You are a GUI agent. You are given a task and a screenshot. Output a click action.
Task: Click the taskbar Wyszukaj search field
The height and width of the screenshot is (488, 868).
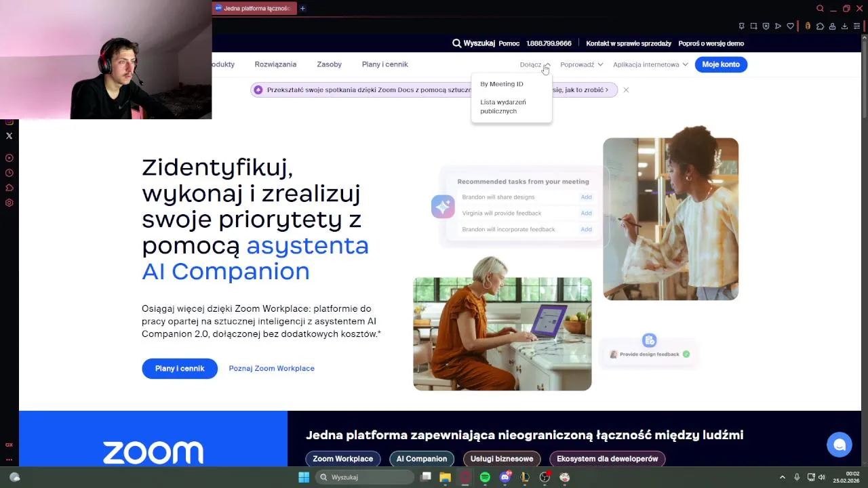(x=365, y=477)
